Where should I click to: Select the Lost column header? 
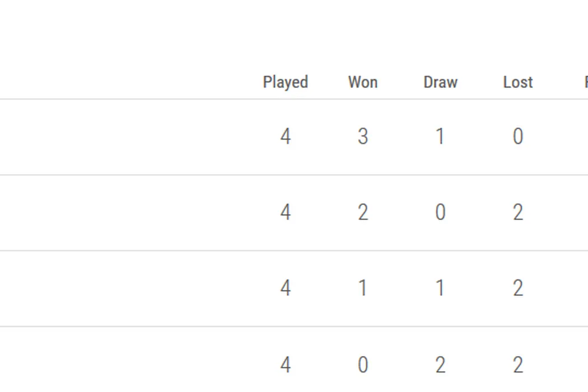point(517,82)
